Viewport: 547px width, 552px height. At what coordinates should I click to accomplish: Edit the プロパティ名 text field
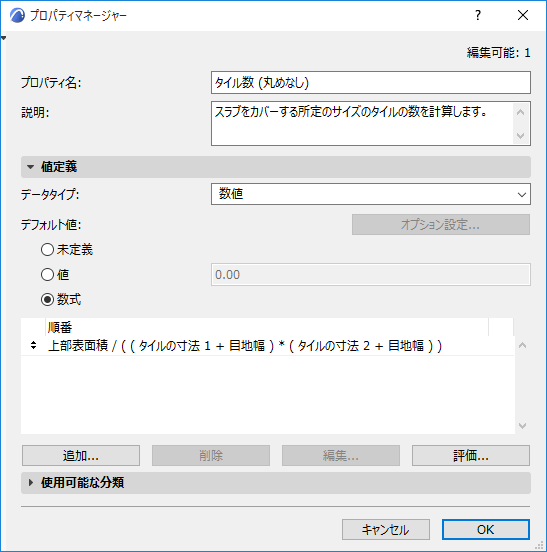tap(371, 83)
